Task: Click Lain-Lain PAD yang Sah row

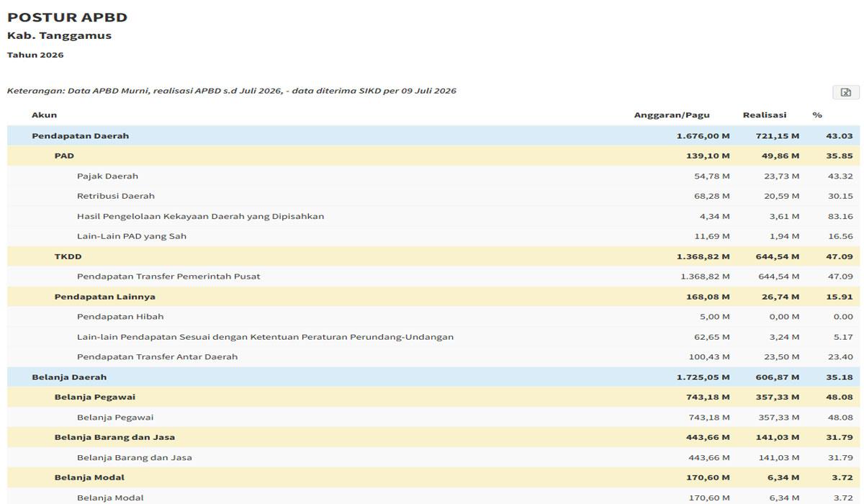Action: pyautogui.click(x=433, y=236)
